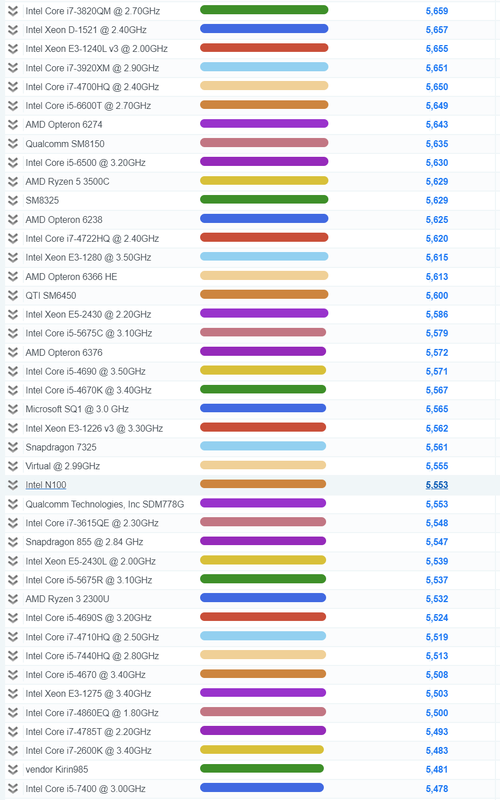Click the score 5,659

[x=437, y=11]
